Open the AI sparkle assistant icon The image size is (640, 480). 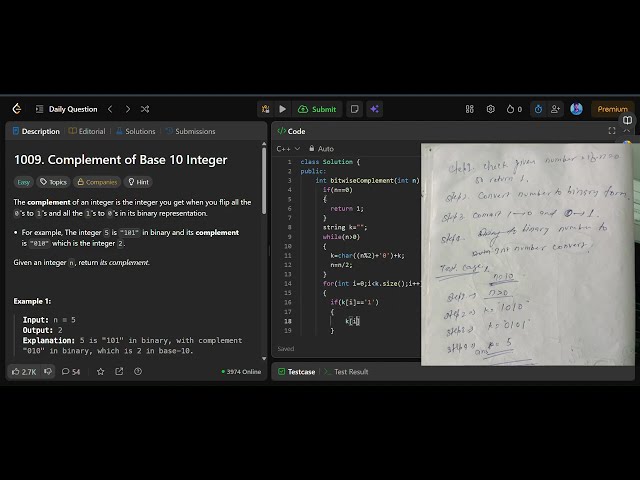(374, 109)
